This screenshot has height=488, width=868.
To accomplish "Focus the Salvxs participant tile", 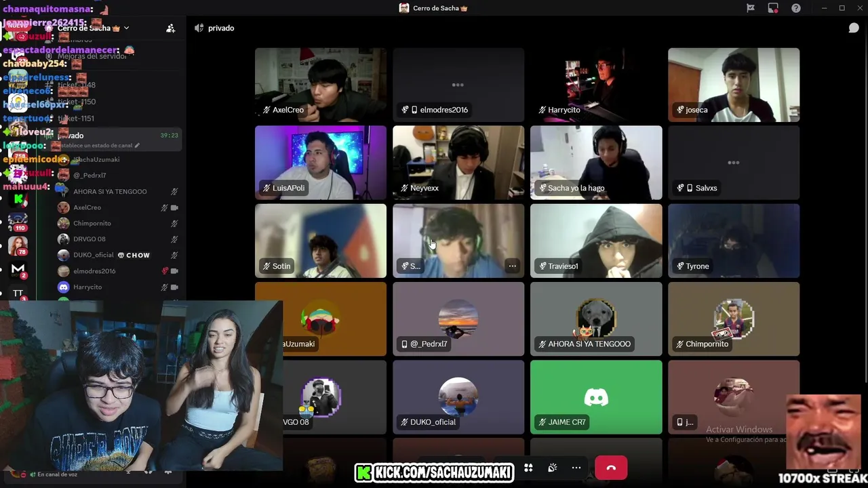I will coord(734,163).
